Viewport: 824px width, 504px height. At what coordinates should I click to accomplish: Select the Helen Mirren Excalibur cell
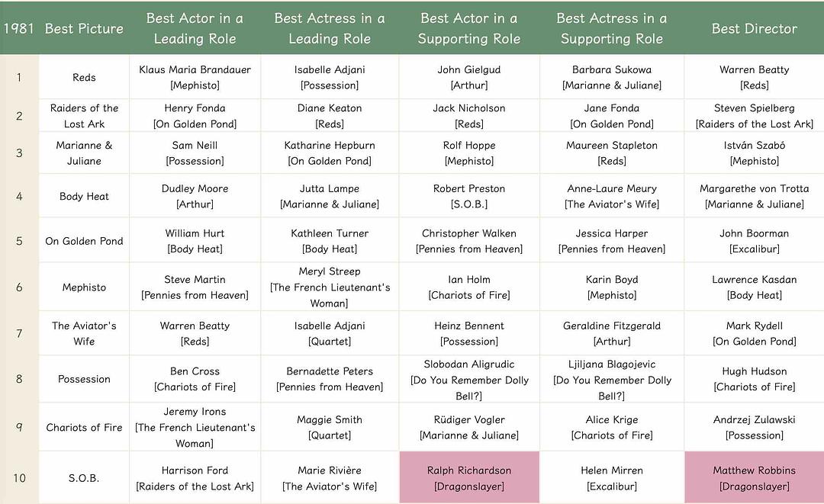[611, 478]
